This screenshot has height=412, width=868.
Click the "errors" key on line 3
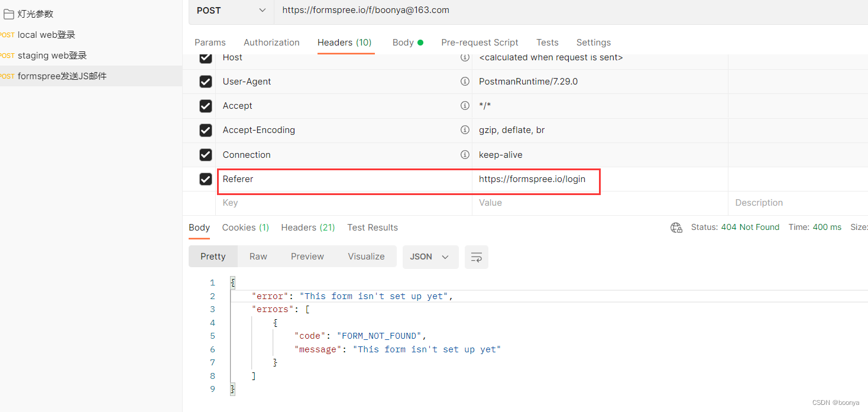273,309
